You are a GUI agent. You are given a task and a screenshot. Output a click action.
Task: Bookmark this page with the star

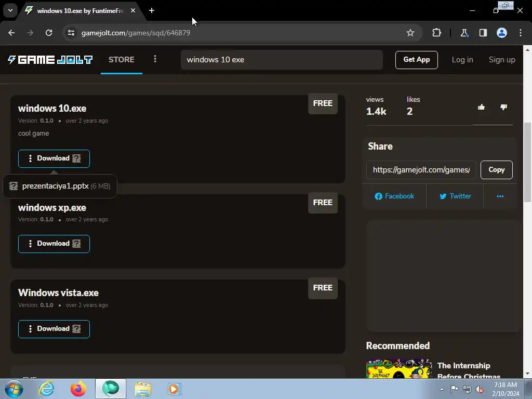point(410,33)
